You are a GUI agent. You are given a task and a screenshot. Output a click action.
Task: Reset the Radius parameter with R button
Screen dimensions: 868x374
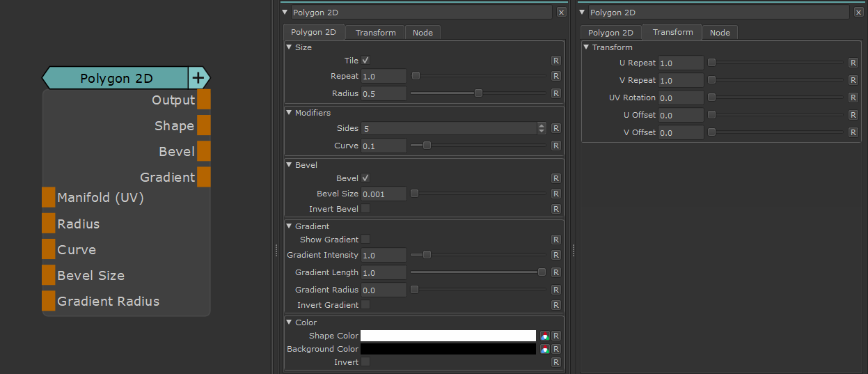556,93
